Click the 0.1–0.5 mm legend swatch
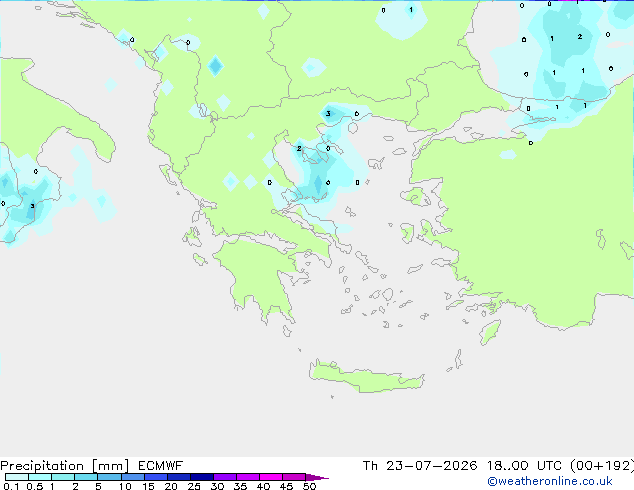 click(17, 477)
